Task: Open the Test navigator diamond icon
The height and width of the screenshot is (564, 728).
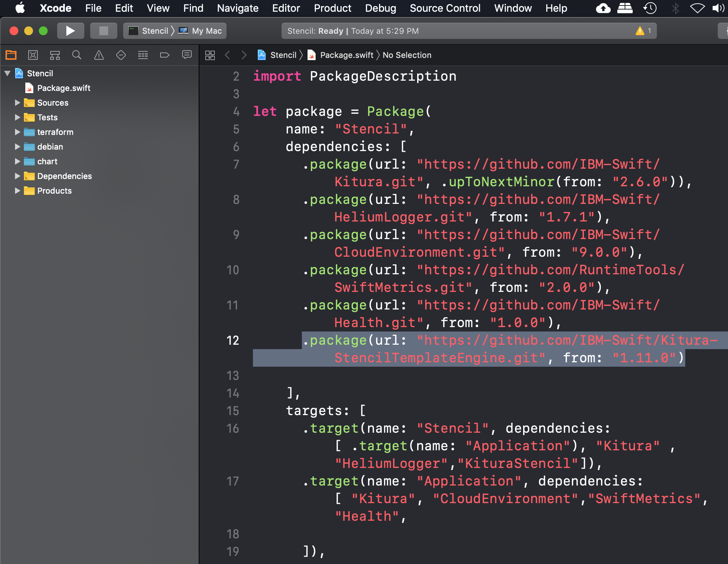Action: tap(121, 55)
